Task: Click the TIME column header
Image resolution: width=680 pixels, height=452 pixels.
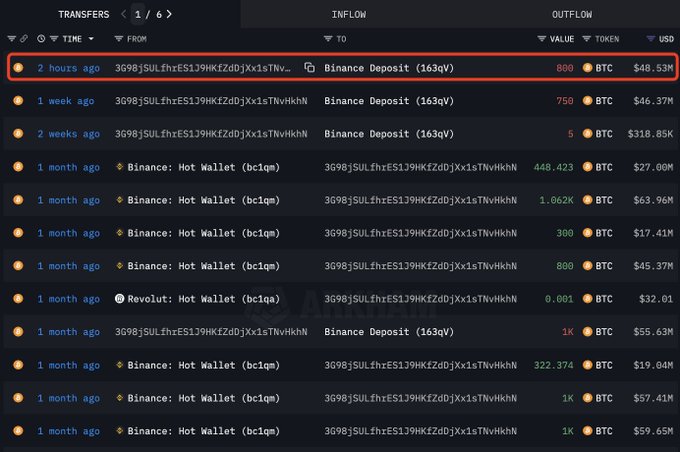Action: click(x=72, y=39)
